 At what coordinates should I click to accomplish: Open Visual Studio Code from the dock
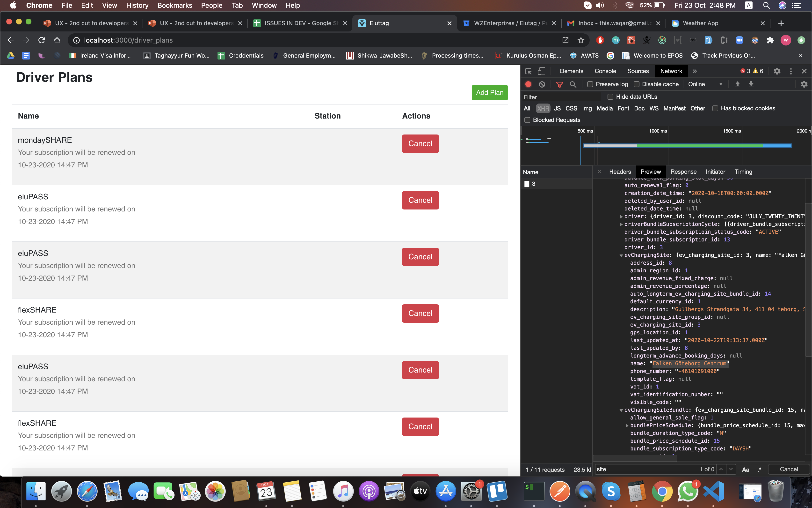[x=713, y=491]
